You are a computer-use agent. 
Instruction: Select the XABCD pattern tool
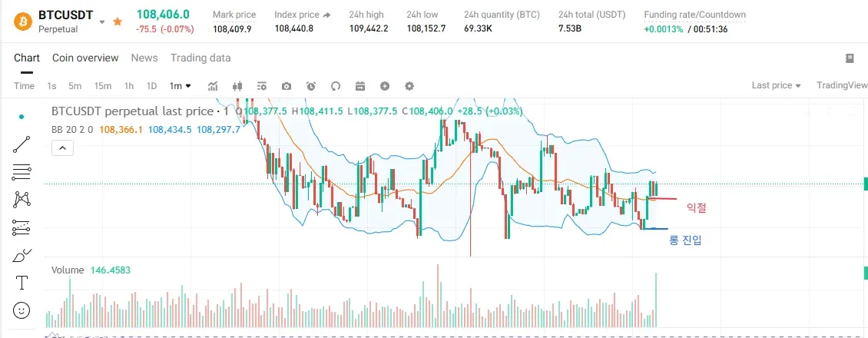pyautogui.click(x=22, y=200)
